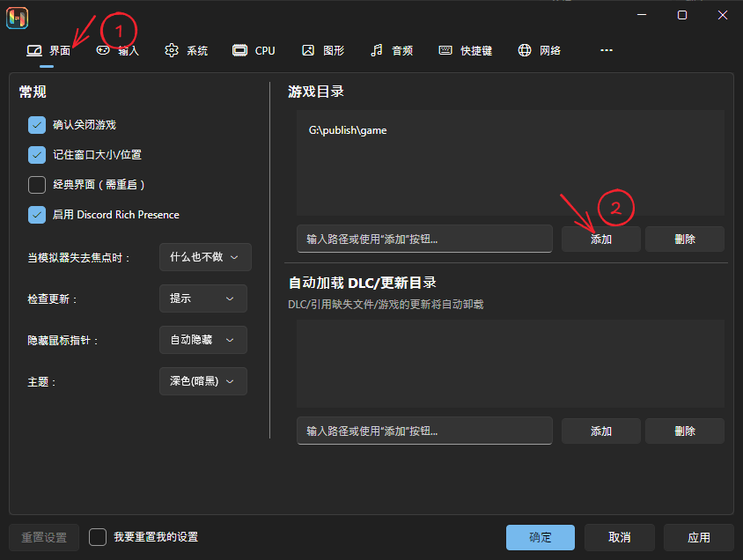This screenshot has width=743, height=560.
Task: Open the 检查更新 提示 dropdown
Action: [203, 298]
